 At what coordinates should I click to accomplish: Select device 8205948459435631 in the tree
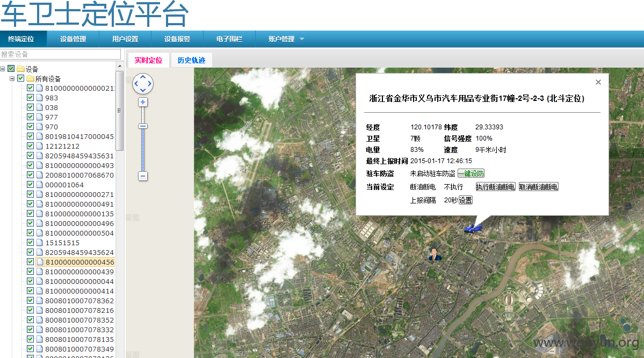79,156
